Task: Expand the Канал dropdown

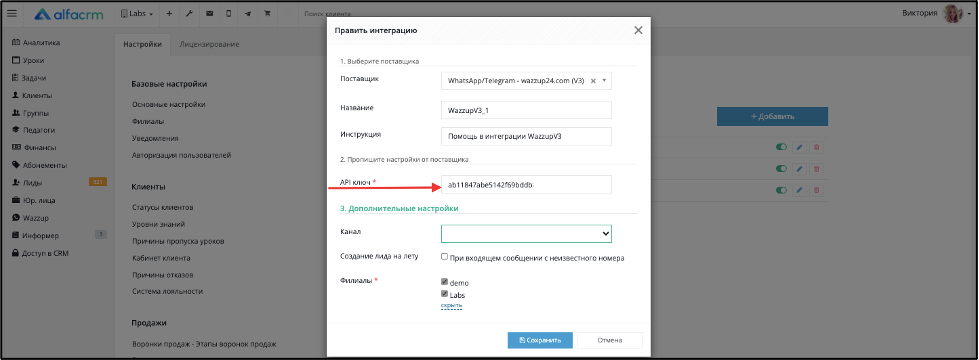Action: pos(526,233)
